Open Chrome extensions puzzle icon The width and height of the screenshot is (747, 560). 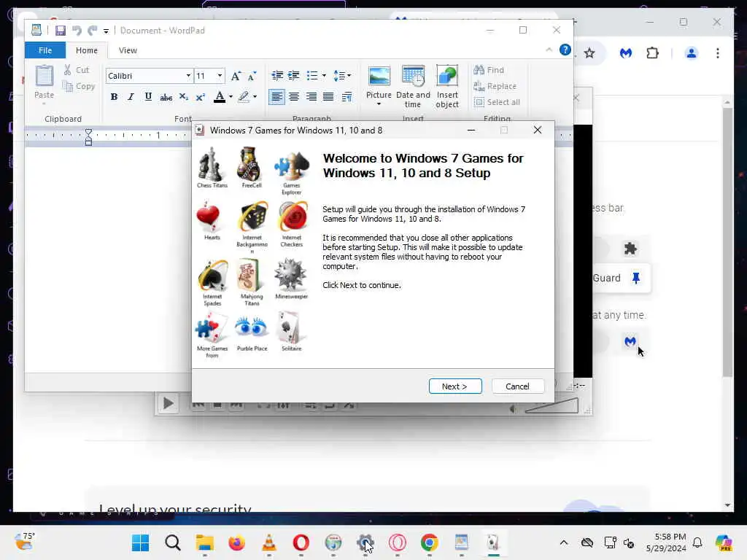coord(652,53)
